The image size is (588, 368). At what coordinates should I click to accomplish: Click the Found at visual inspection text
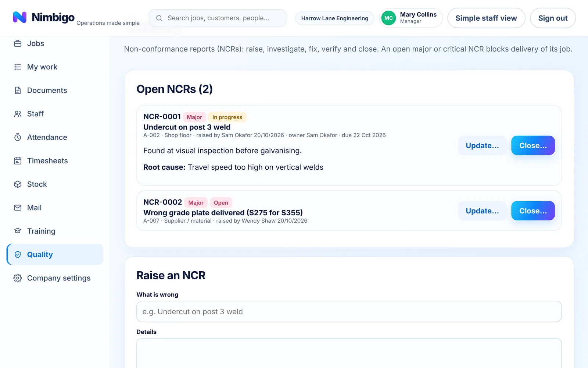point(222,151)
